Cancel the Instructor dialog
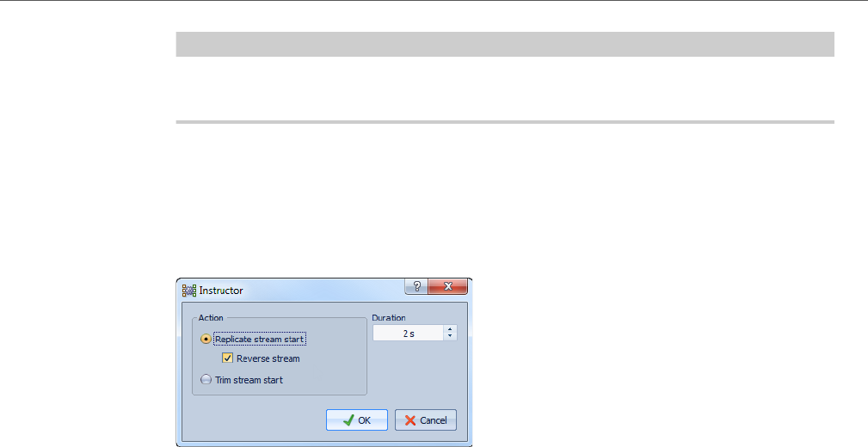 coord(426,419)
